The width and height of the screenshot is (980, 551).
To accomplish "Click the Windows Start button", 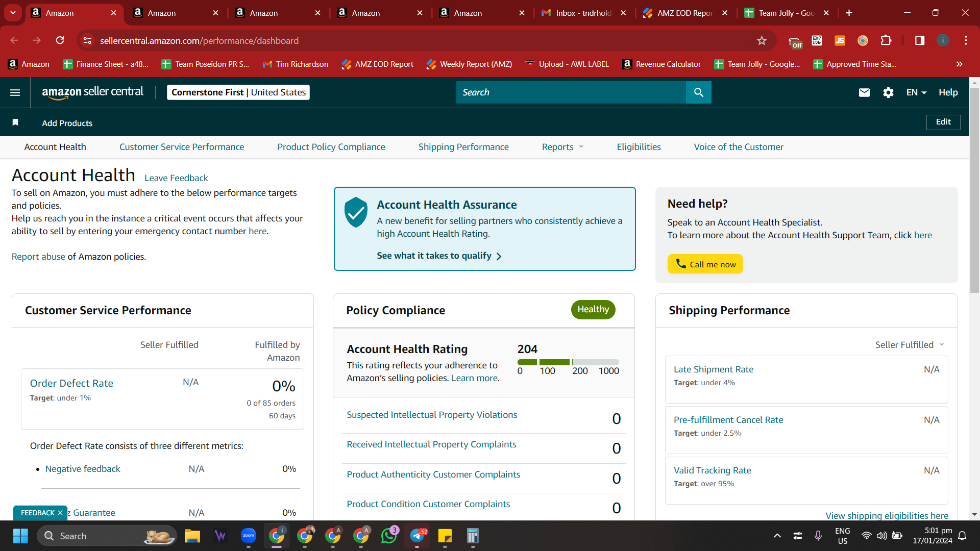I will pyautogui.click(x=20, y=536).
